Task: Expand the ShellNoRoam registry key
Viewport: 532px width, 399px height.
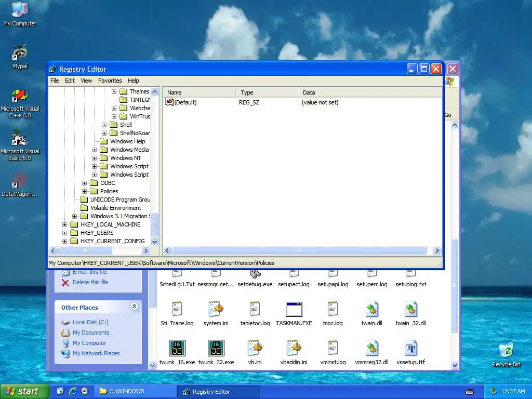Action: (x=104, y=133)
